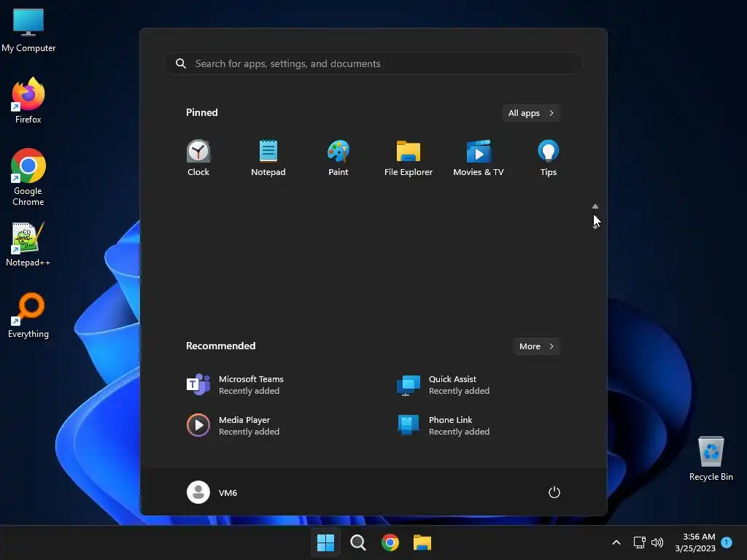Open the pinned Clock app
This screenshot has width=747, height=560.
point(198,158)
